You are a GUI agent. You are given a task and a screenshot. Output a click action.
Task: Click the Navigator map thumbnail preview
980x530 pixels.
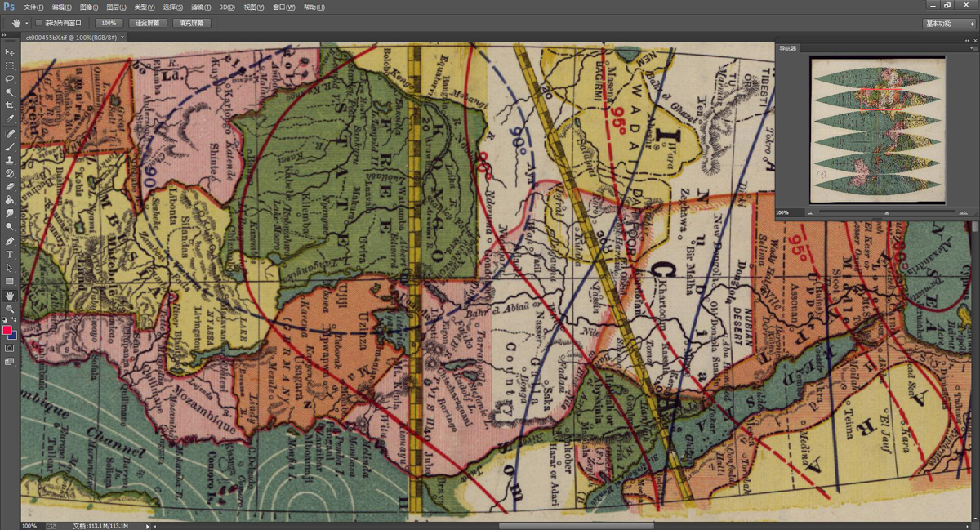(877, 130)
